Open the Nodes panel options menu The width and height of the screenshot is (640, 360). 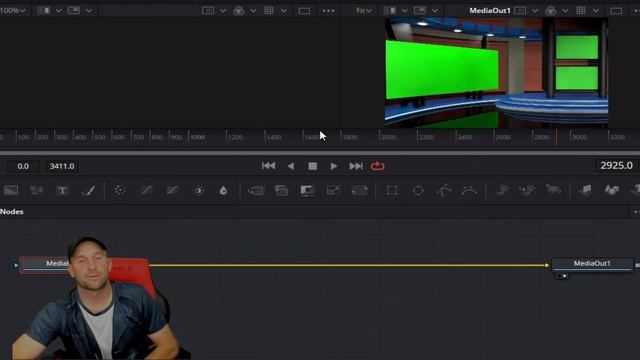pos(636,211)
